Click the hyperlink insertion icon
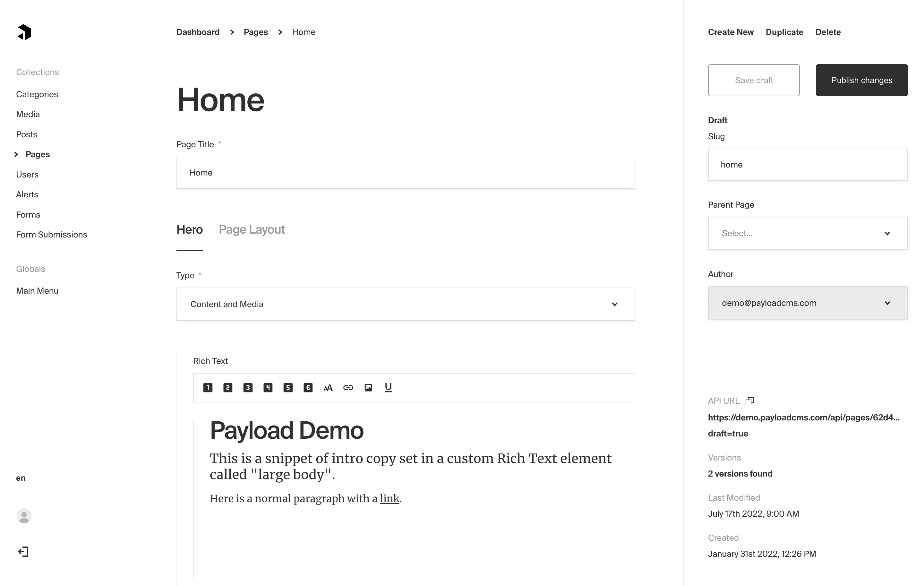Image resolution: width=924 pixels, height=586 pixels. click(348, 387)
